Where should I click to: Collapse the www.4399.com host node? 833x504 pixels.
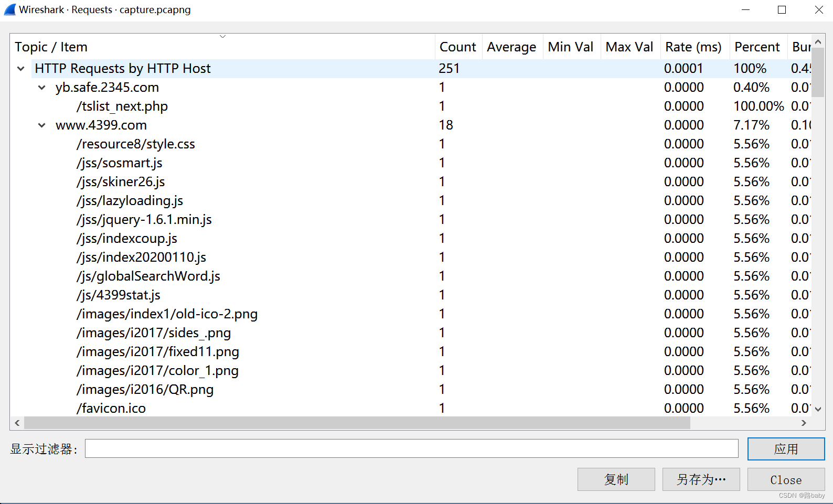tap(42, 125)
